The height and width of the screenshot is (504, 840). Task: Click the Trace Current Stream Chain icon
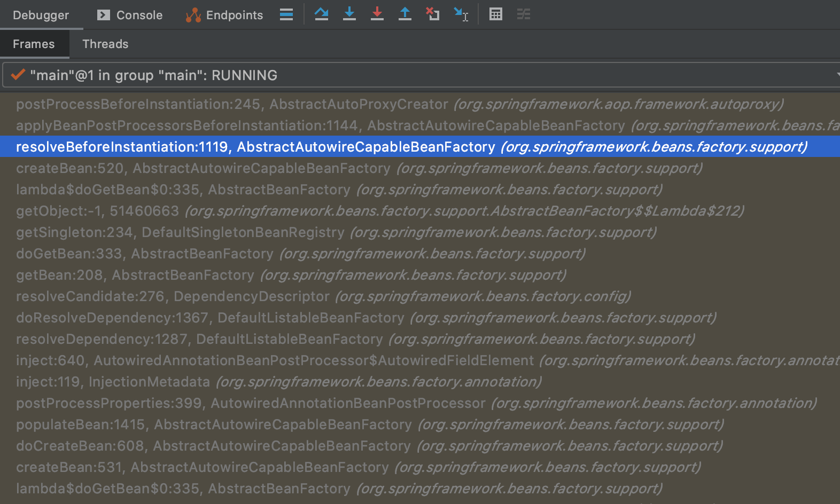tap(524, 14)
